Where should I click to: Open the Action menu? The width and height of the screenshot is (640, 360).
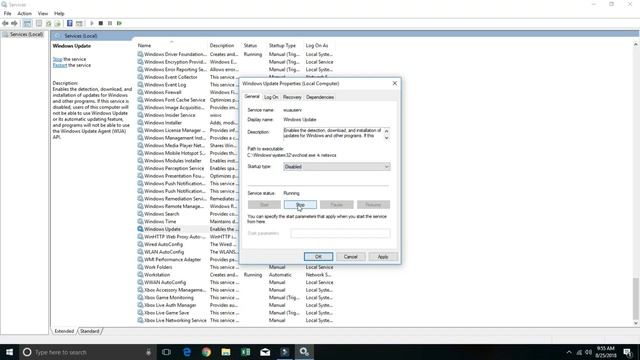coord(24,13)
